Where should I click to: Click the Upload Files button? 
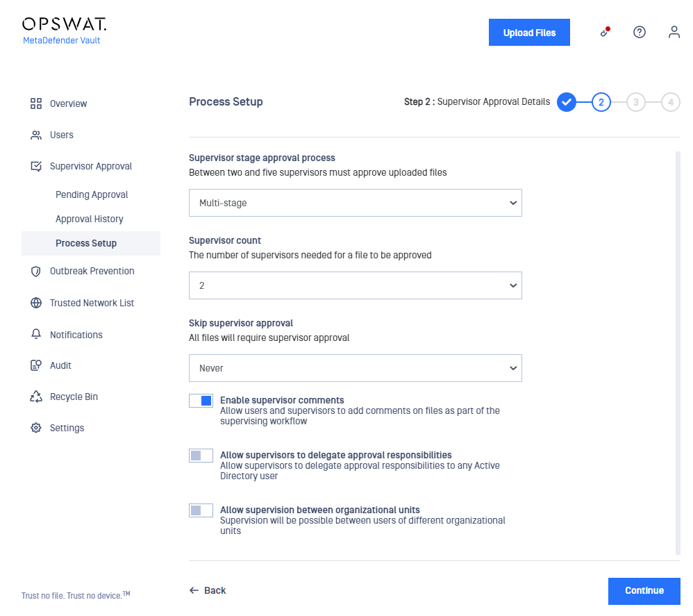click(529, 32)
